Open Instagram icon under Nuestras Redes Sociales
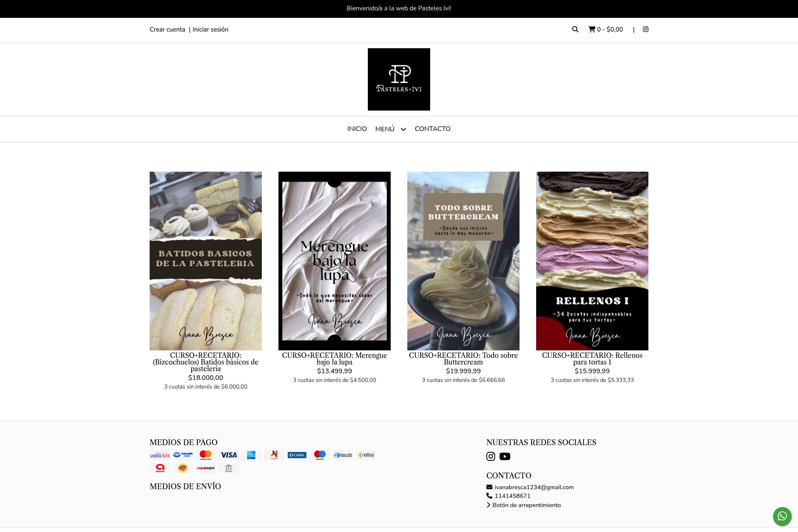Screen dimensions: 798x532 click(491, 456)
